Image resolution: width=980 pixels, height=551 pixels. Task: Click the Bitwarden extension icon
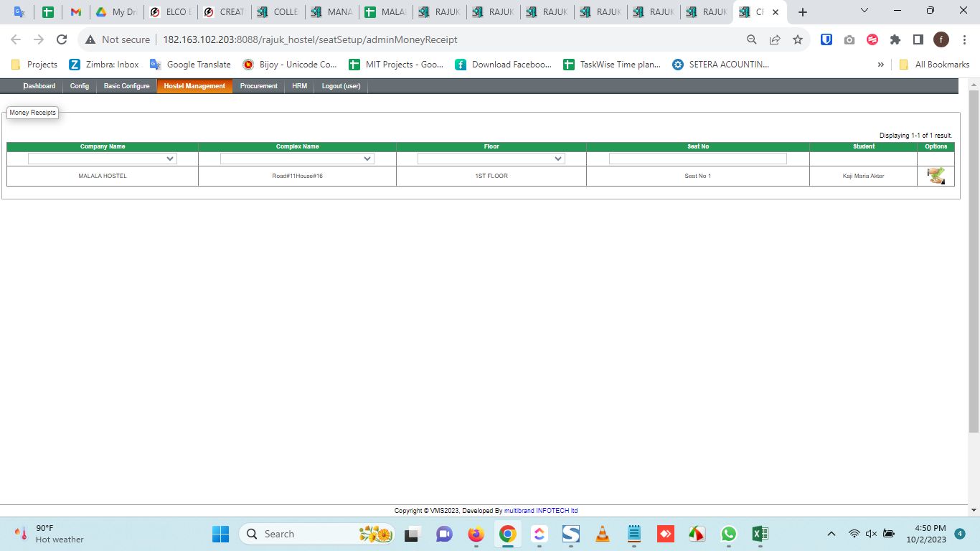[x=826, y=39]
